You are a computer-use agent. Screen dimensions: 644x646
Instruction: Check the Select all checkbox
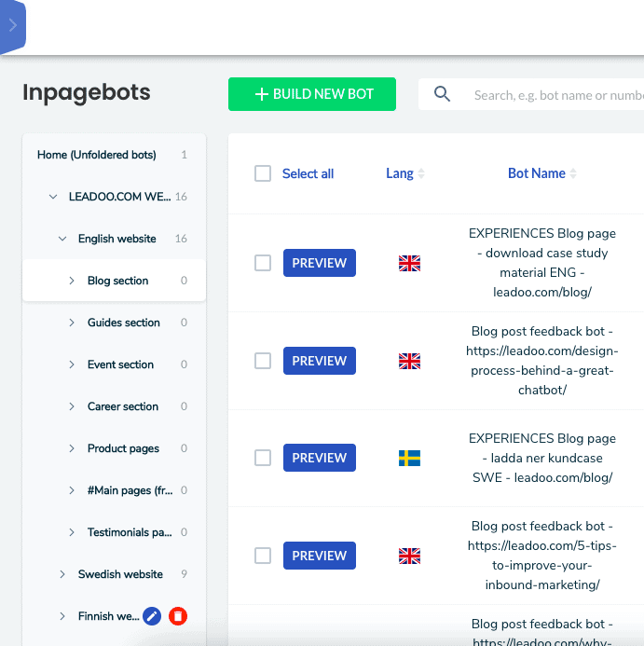[x=263, y=173]
